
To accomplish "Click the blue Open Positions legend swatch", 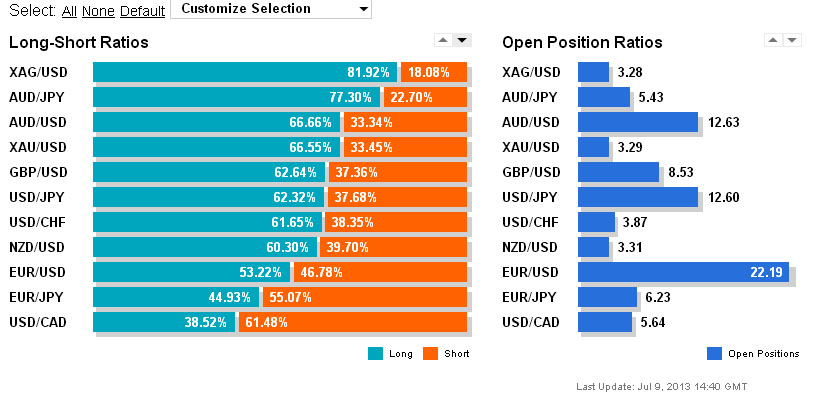I will (x=714, y=353).
